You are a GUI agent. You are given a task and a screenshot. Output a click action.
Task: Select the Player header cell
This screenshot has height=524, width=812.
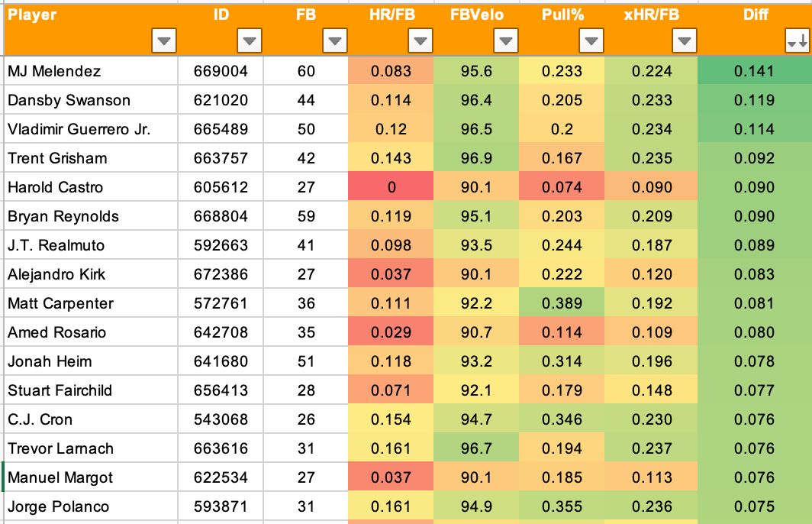coord(91,30)
